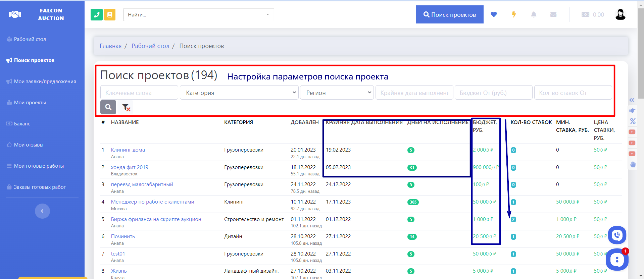
Task: Go to Мои проекты in sidebar
Action: [x=30, y=103]
